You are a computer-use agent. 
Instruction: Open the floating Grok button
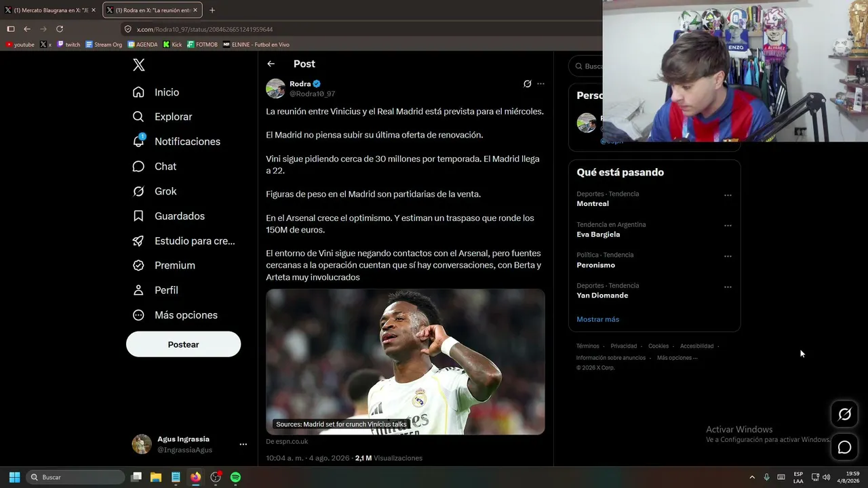point(845,414)
